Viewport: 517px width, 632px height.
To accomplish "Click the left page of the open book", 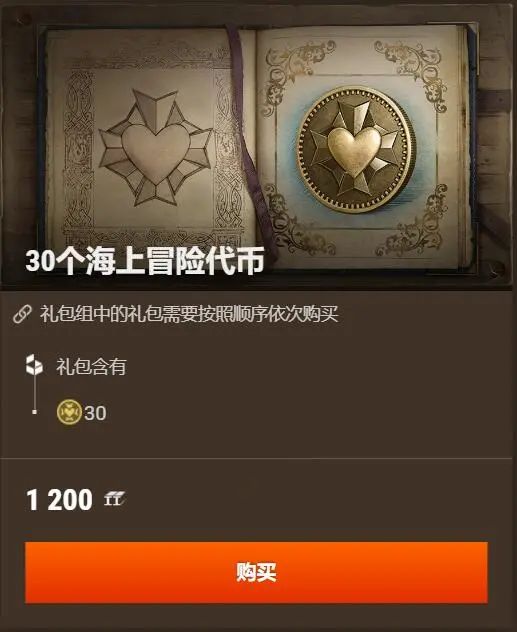I will tap(147, 149).
